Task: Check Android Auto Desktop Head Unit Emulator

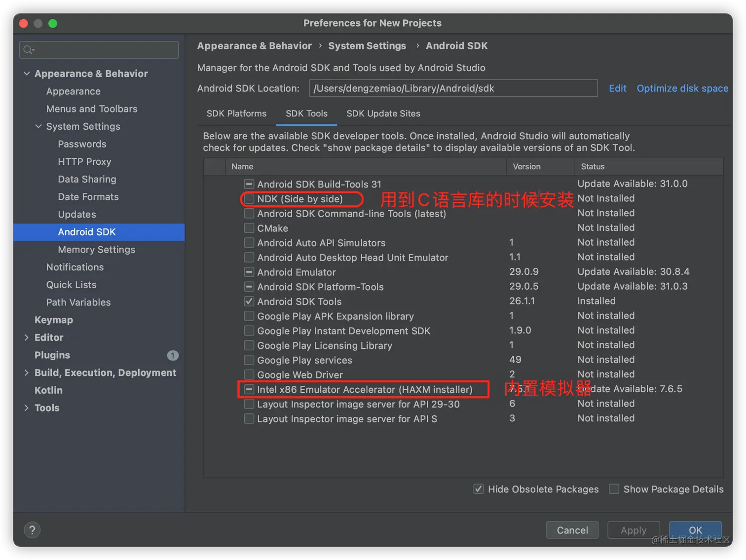Action: click(249, 258)
